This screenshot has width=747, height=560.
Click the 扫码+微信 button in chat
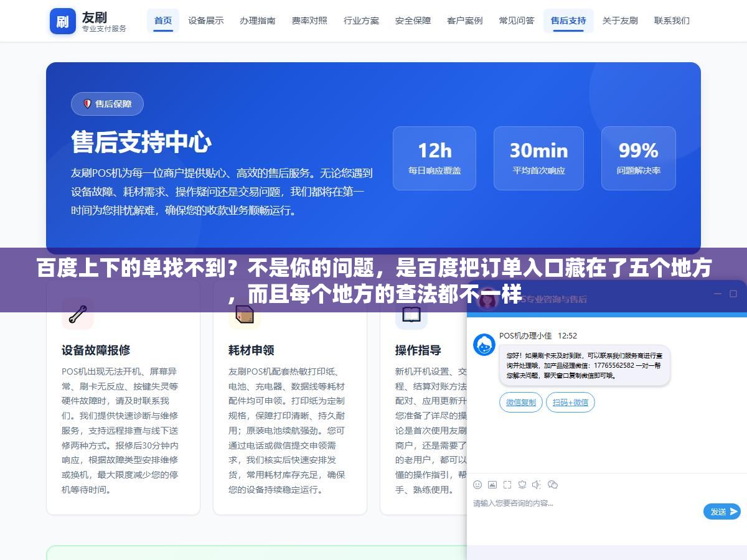click(x=570, y=403)
